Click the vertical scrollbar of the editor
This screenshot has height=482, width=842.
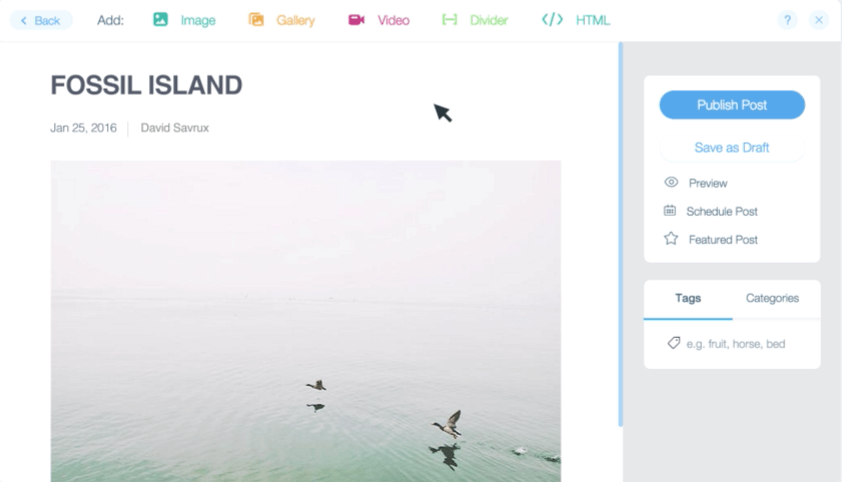621,235
